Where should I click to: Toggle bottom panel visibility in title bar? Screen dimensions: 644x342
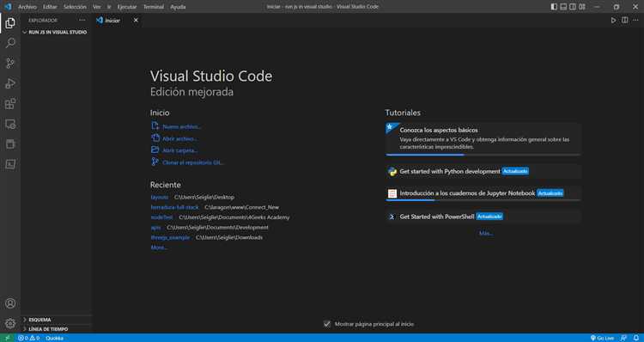point(563,7)
